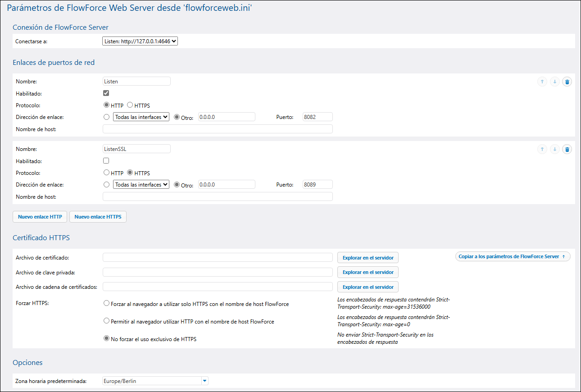Move the ListenSSL binding down
This screenshot has height=392, width=581.
coord(555,149)
